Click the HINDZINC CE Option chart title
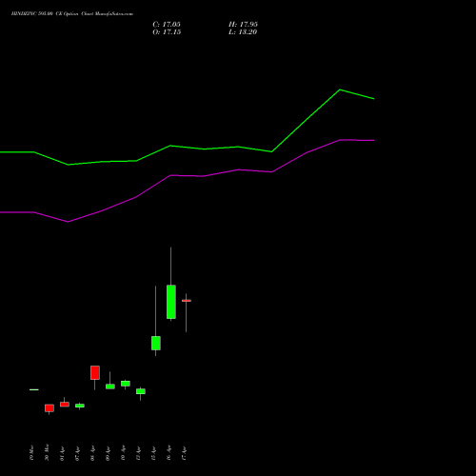The image size is (476, 476). tap(72, 14)
